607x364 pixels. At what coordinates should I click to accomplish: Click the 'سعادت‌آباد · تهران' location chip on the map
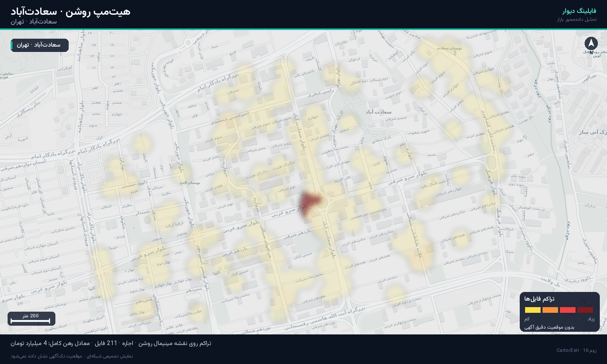[39, 45]
